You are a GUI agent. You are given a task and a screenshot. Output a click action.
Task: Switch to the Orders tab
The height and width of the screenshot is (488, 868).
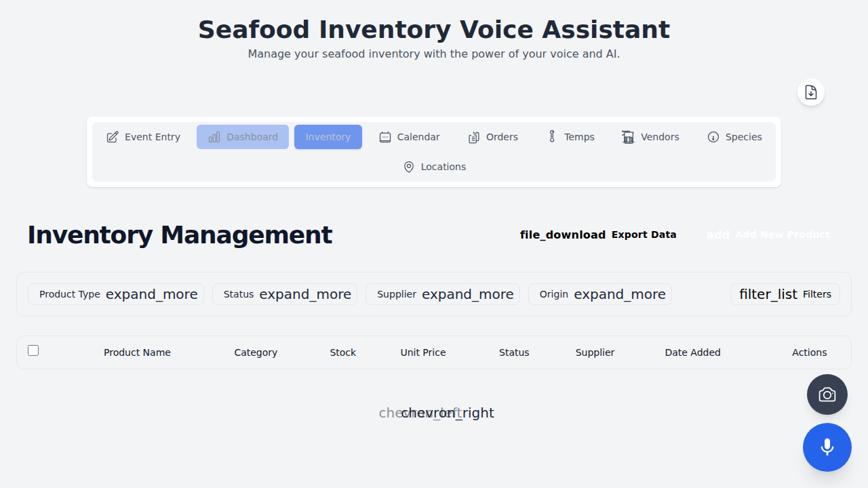pyautogui.click(x=493, y=136)
